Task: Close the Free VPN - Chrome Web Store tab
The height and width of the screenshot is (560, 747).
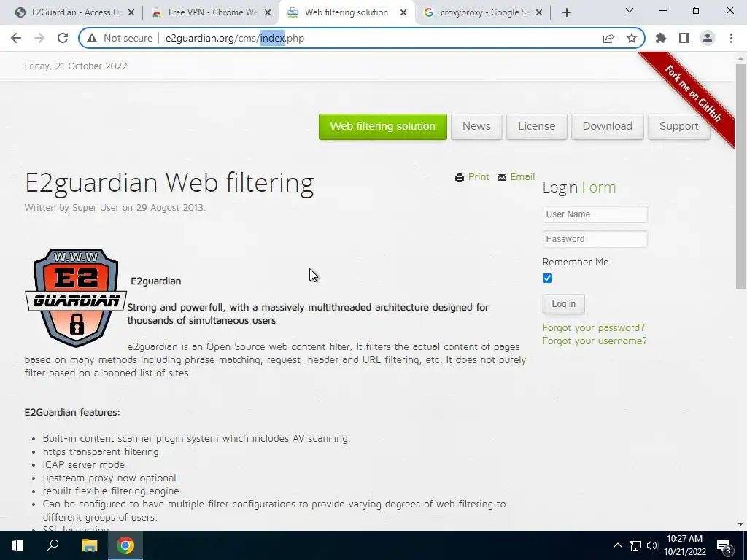Action: (x=268, y=12)
